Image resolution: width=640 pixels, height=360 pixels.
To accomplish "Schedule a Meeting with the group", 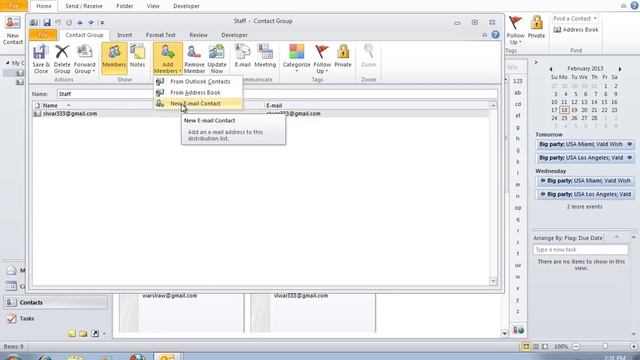I will (x=265, y=56).
